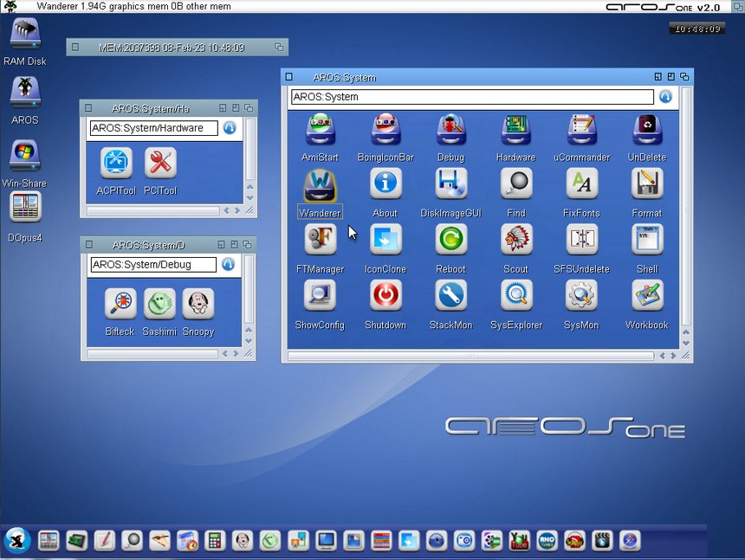Select the Scout icon

point(515,240)
